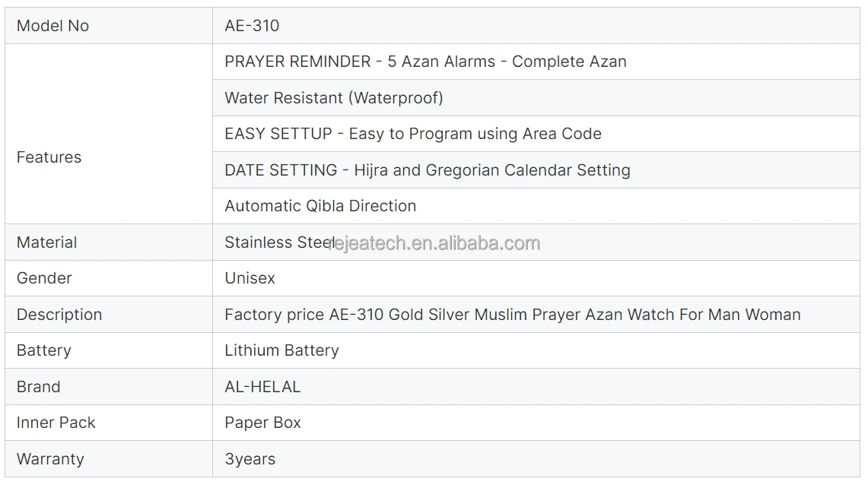Select the DATE SETTING Hijra and Gregorian row
Image resolution: width=868 pixels, height=488 pixels.
coord(536,170)
